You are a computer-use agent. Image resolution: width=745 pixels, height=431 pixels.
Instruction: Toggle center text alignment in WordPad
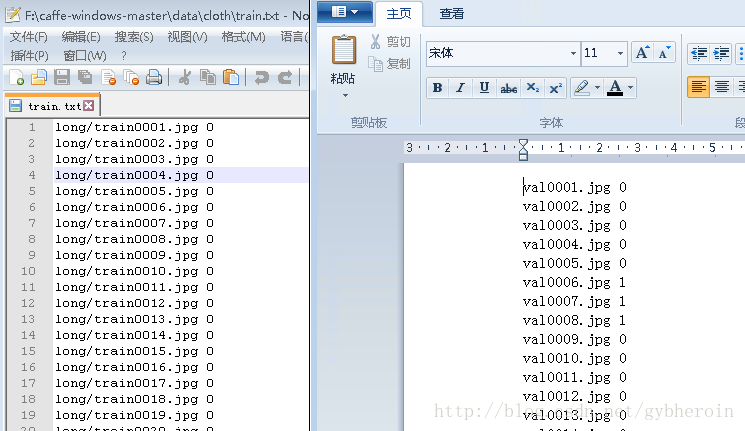[722, 87]
